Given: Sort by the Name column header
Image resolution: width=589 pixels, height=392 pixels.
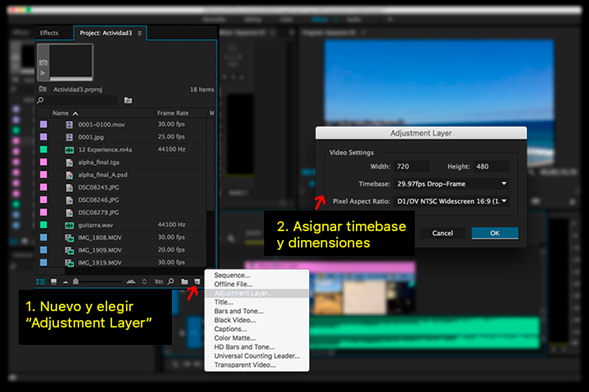Looking at the screenshot, I should pyautogui.click(x=60, y=113).
